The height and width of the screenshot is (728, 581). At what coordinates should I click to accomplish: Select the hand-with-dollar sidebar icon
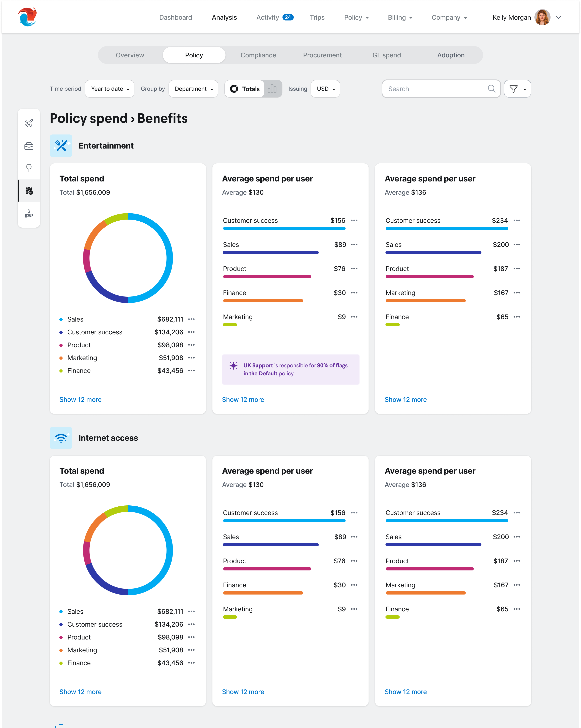[x=29, y=213]
